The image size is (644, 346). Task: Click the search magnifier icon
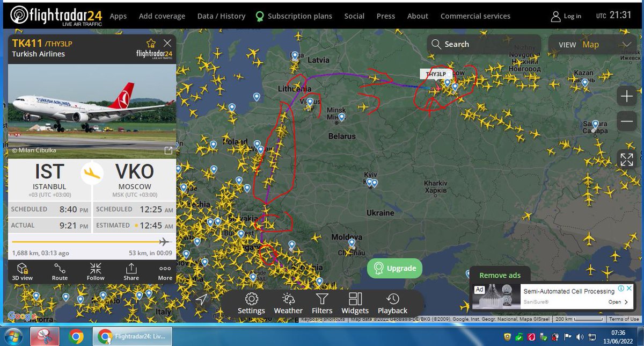click(436, 45)
